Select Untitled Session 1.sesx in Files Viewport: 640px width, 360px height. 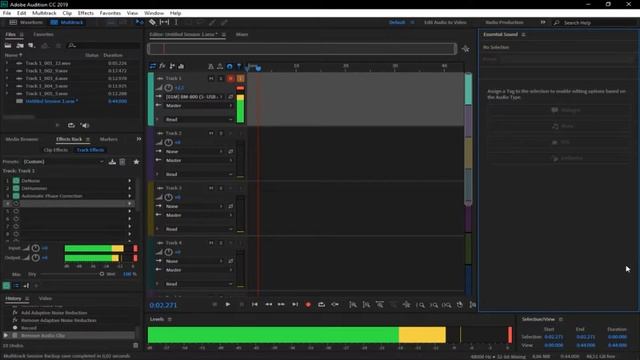click(x=51, y=101)
